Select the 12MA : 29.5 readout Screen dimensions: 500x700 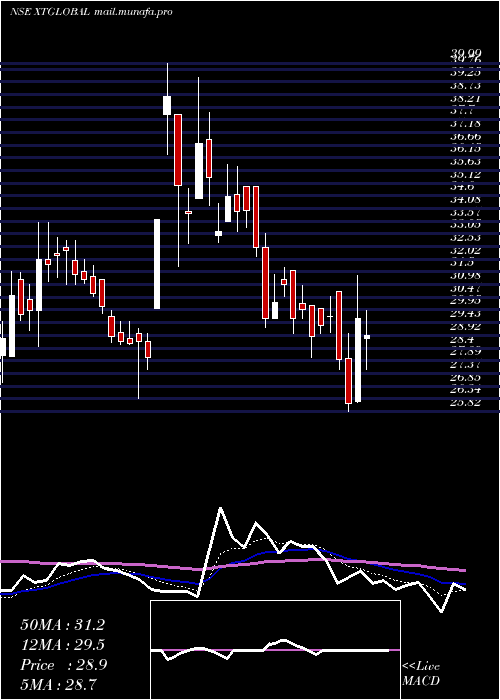tap(62, 645)
